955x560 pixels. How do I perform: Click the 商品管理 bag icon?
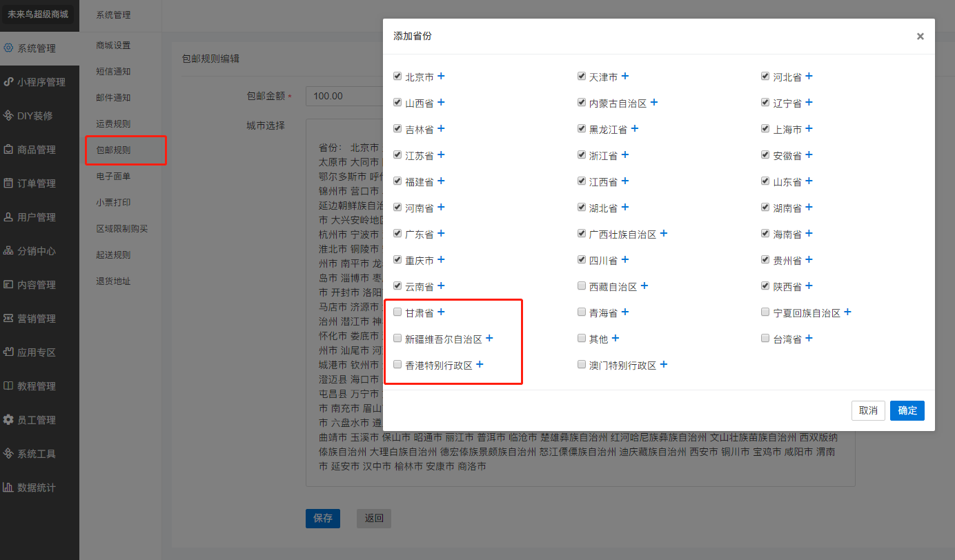(x=8, y=150)
